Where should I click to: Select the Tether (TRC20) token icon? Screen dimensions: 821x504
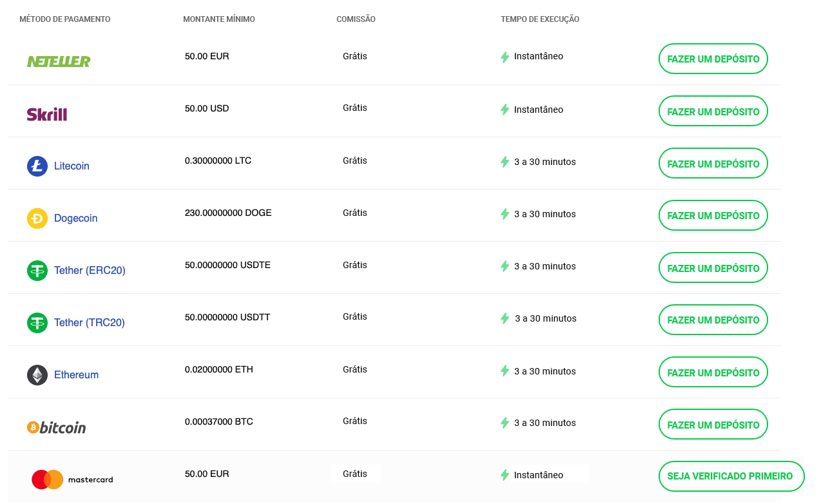tap(37, 323)
